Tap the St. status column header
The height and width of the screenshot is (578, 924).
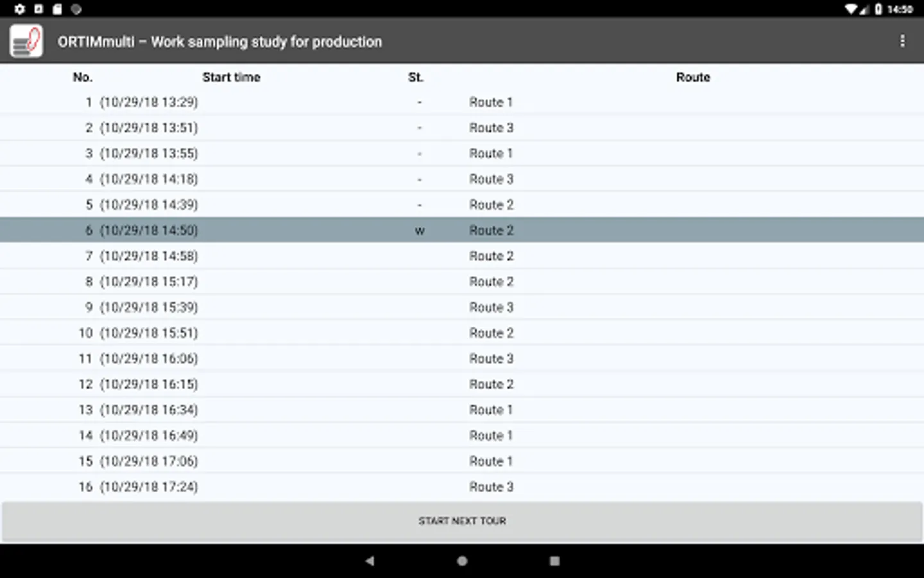416,77
